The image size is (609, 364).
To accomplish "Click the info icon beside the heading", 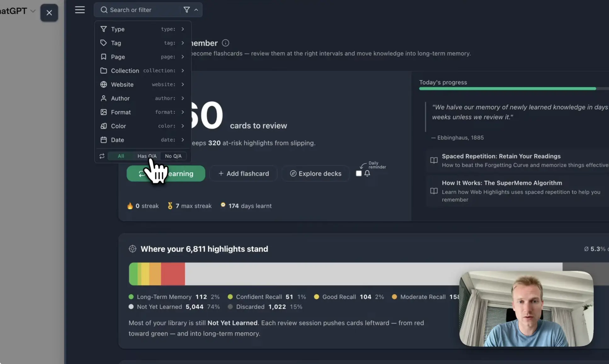I will (x=225, y=43).
